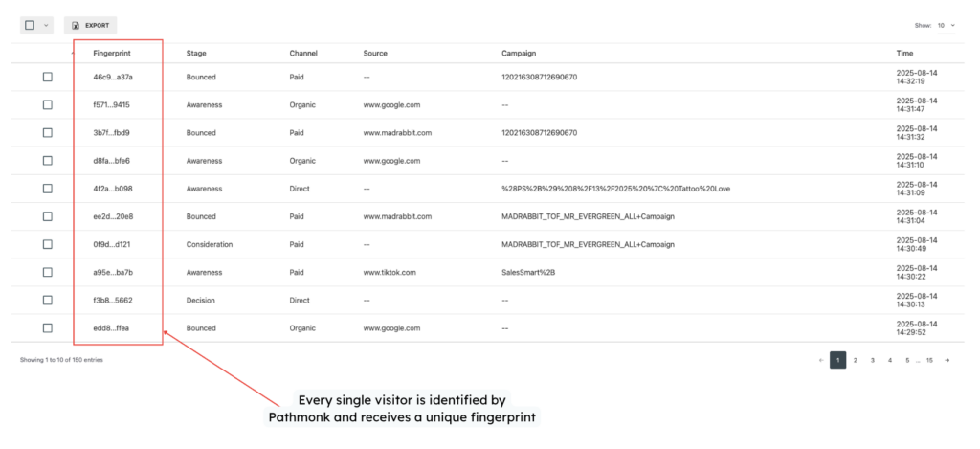Screen dimensions: 980x449
Task: Sort by the Time column header
Action: [x=904, y=54]
